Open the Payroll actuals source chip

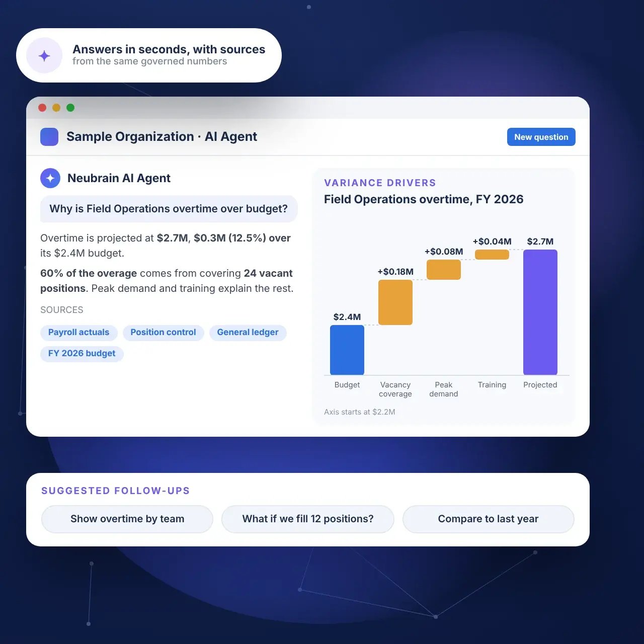[x=78, y=333]
